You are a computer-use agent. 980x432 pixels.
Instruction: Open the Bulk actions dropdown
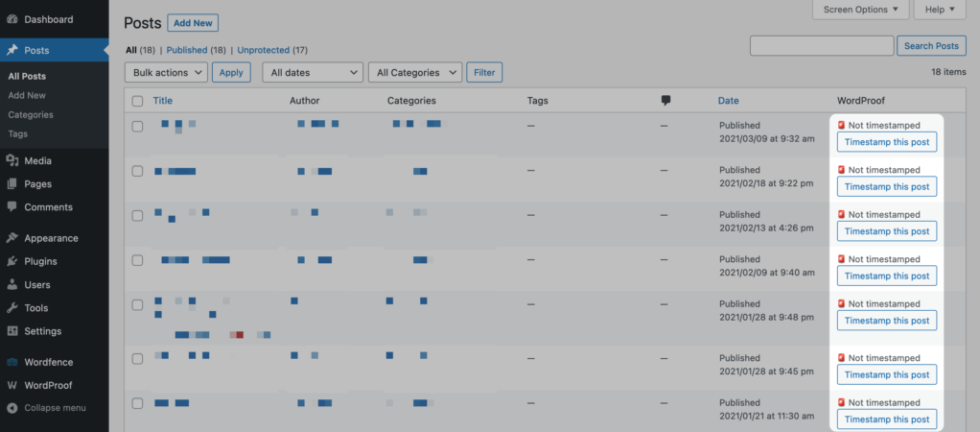(166, 72)
